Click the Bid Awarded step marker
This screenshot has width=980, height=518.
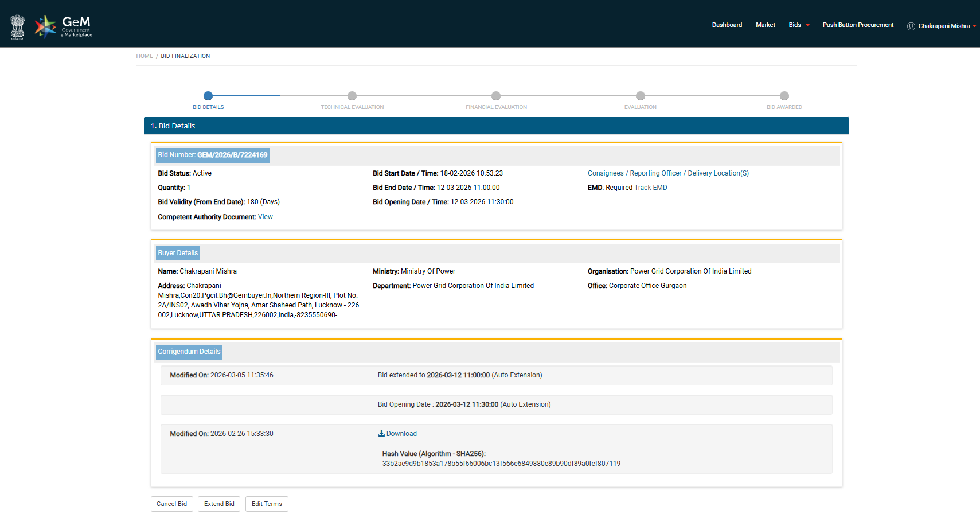[784, 96]
